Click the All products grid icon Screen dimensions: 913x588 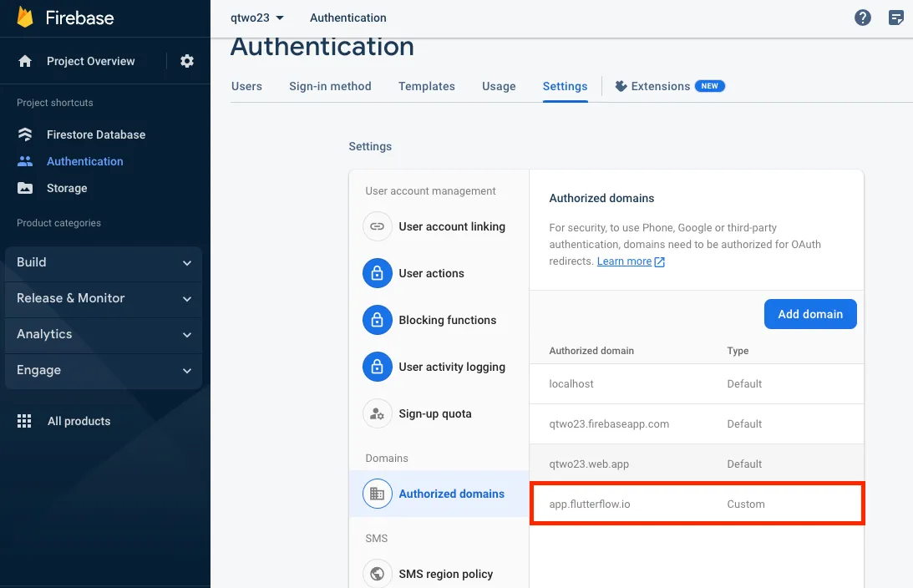[24, 421]
